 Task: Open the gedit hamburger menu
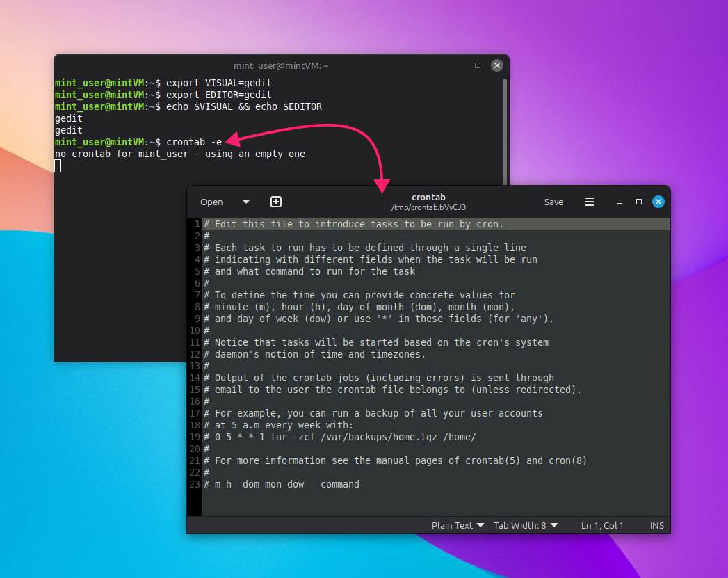pos(589,202)
